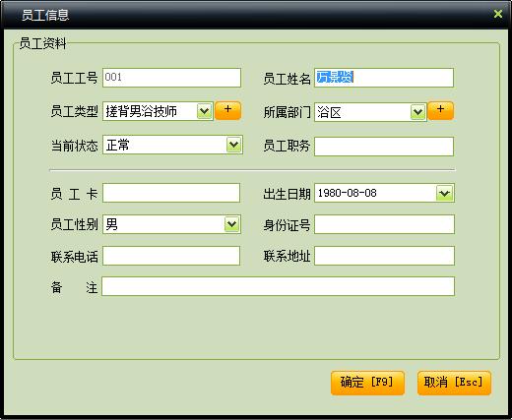Click the 1980-08-08 date text
The image size is (512, 420).
point(347,193)
